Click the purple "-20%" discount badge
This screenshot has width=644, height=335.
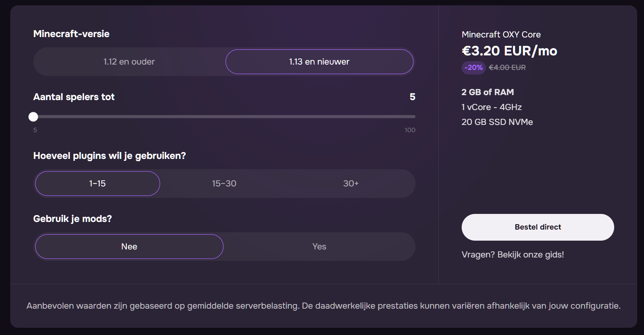pyautogui.click(x=473, y=68)
